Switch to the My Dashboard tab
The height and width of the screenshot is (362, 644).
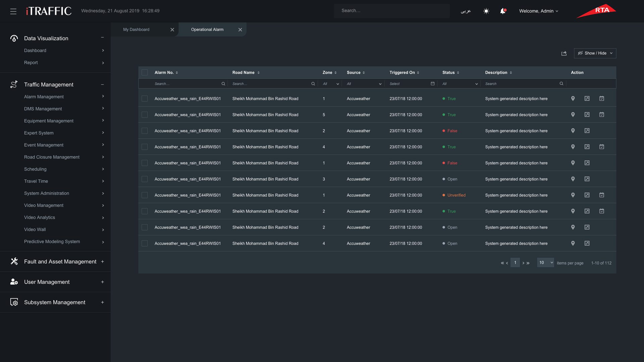coord(136,29)
